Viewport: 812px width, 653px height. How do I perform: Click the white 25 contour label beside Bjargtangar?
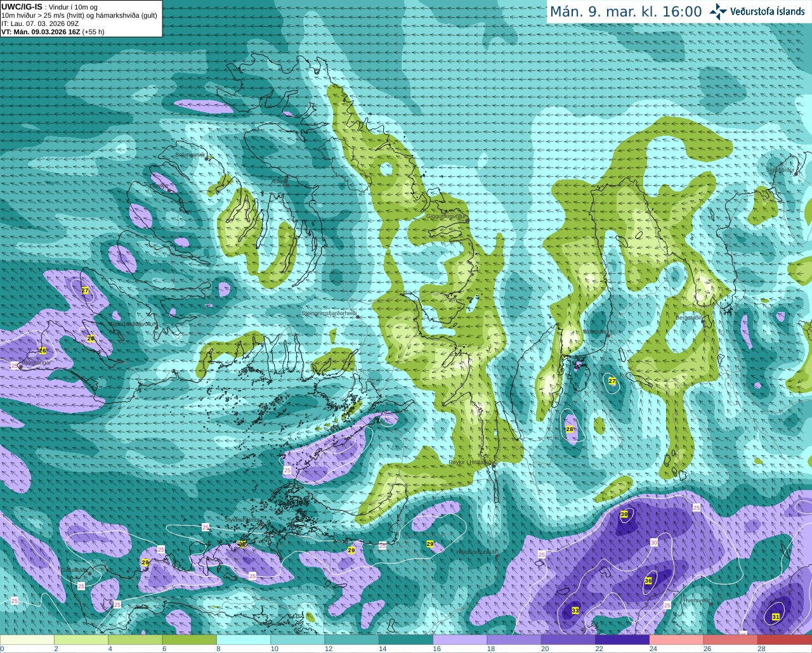point(15,366)
